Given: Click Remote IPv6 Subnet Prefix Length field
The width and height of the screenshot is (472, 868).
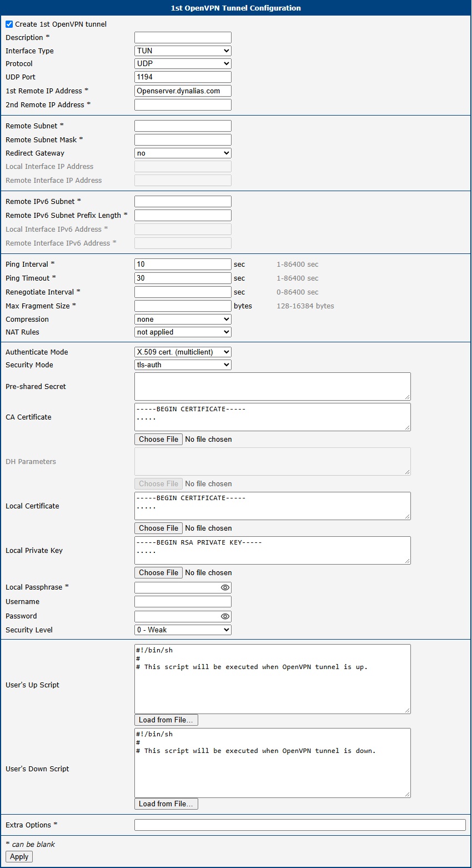Looking at the screenshot, I should coord(183,215).
